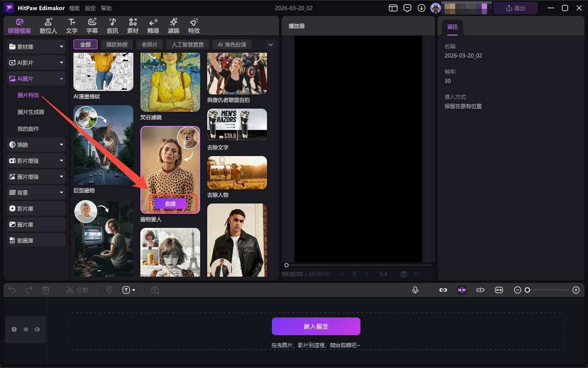Mute the timeline track speaker icon

[x=37, y=329]
